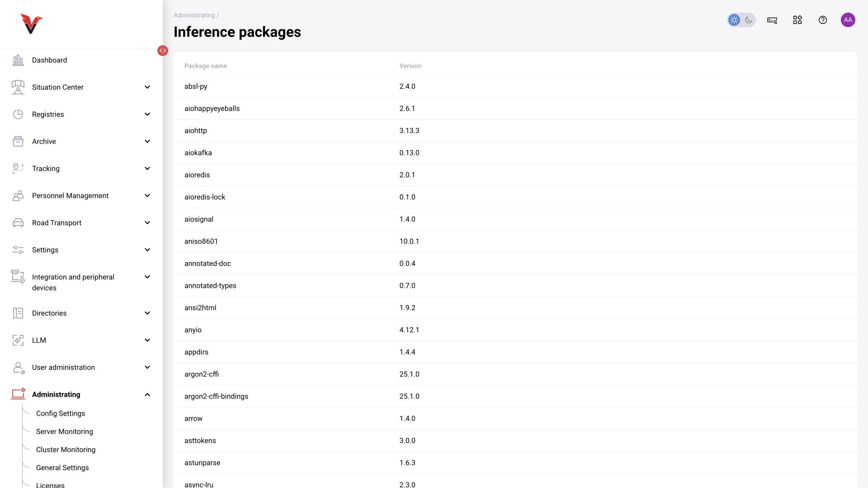This screenshot has width=868, height=488.
Task: Open the widgets grid icon in header
Action: tap(797, 20)
